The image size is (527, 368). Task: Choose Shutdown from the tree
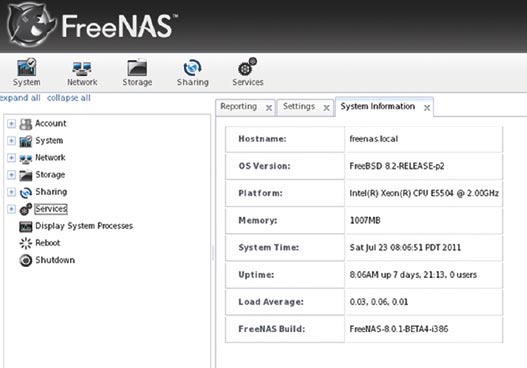click(x=55, y=260)
